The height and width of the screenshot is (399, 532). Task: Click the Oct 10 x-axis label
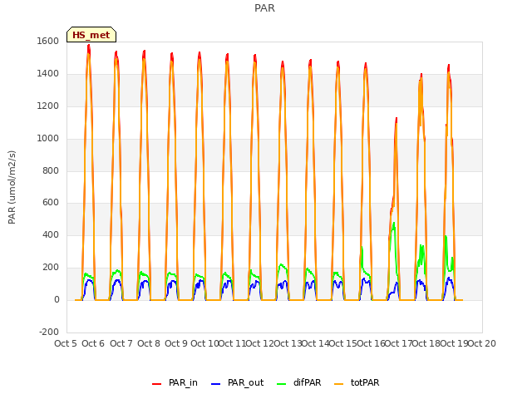point(204,343)
